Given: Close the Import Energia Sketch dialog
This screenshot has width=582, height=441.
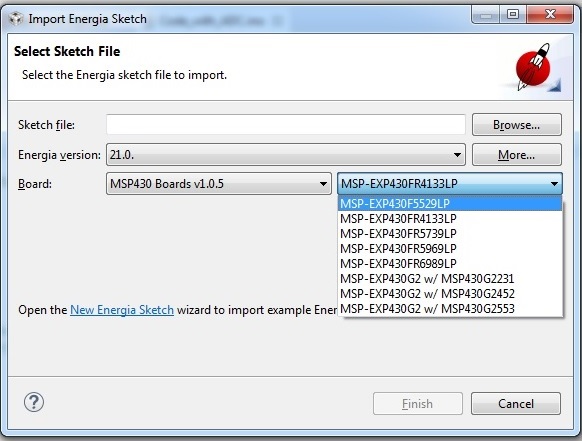Looking at the screenshot, I should point(550,15).
